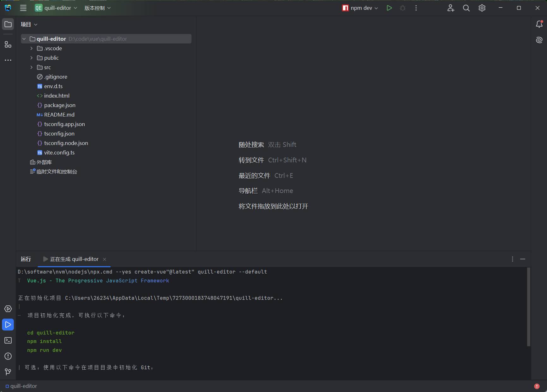This screenshot has height=392, width=547.
Task: Open the AI Assistant spiral icon
Action: click(539, 40)
